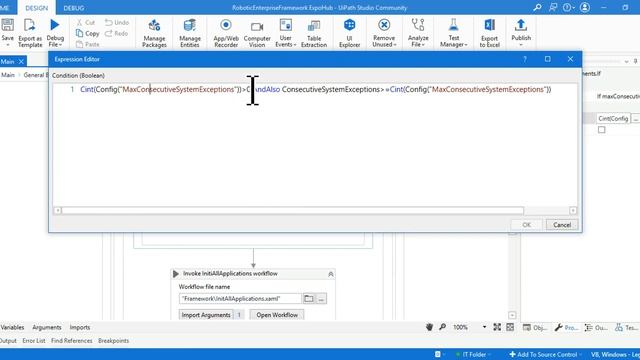The width and height of the screenshot is (640, 360).
Task: Maximize the Expression Editor dialog
Action: tap(547, 59)
